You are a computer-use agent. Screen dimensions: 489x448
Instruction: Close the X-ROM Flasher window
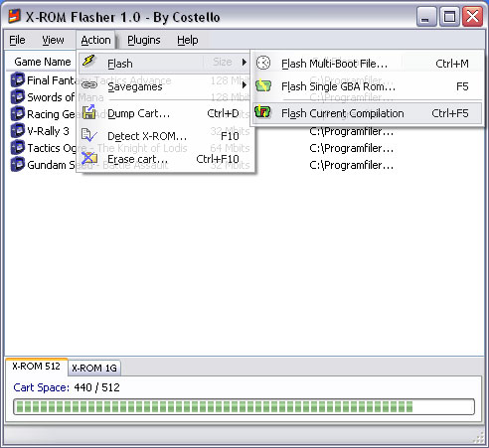point(473,17)
